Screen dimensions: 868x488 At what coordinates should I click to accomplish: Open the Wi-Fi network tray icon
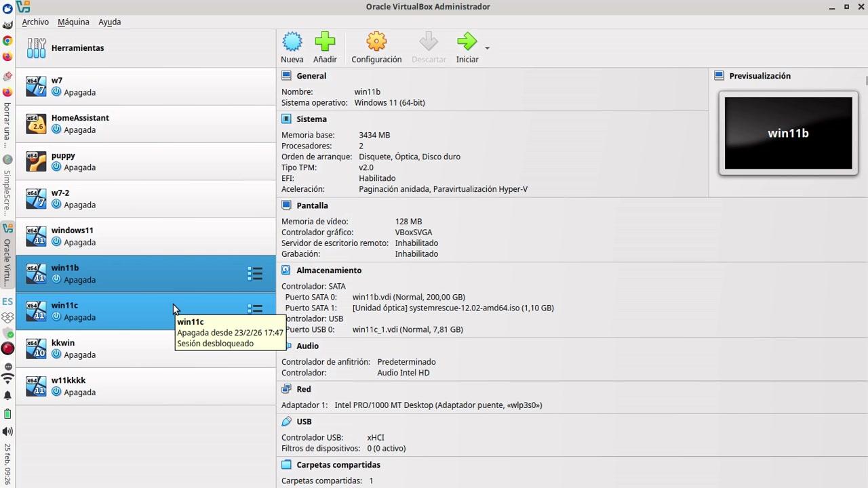7,379
